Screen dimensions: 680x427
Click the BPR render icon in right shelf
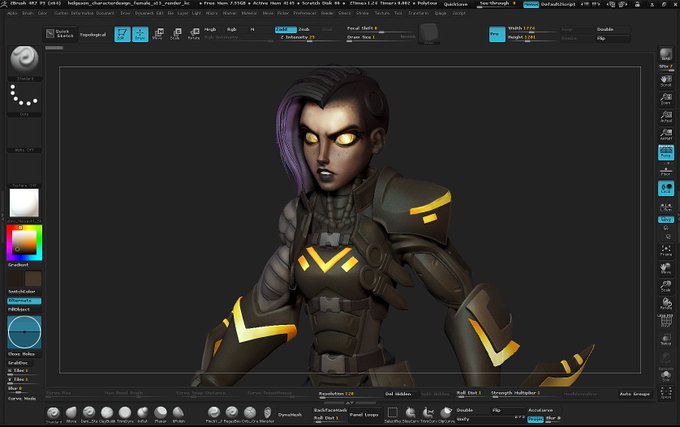pos(666,55)
